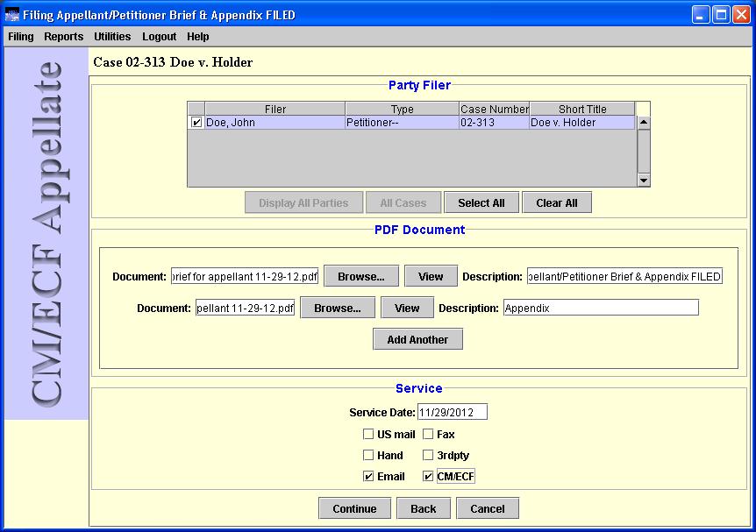Click the Service Date field

pos(453,412)
